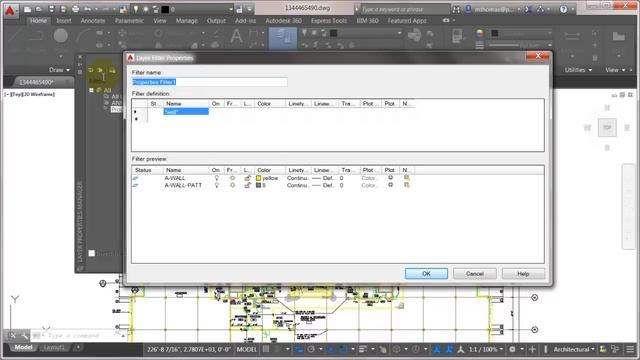Toggle the lock icon for A-WALL-PATT layer

247,185
